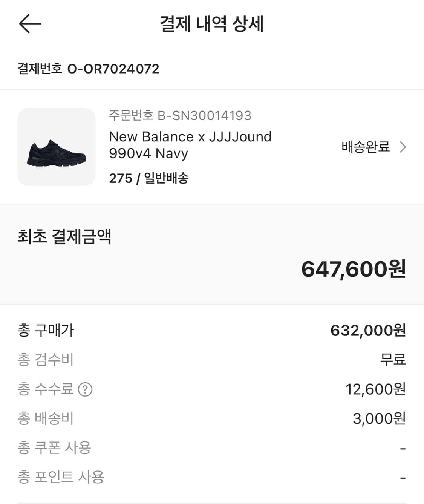Image resolution: width=424 pixels, height=504 pixels.
Task: Tap the 632,000원 purchase price
Action: click(x=368, y=330)
